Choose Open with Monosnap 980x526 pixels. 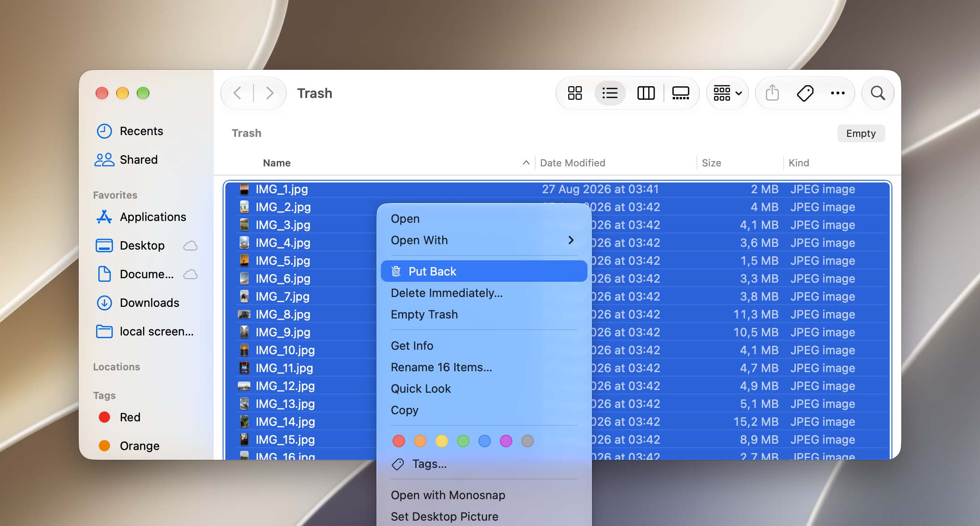click(484, 495)
